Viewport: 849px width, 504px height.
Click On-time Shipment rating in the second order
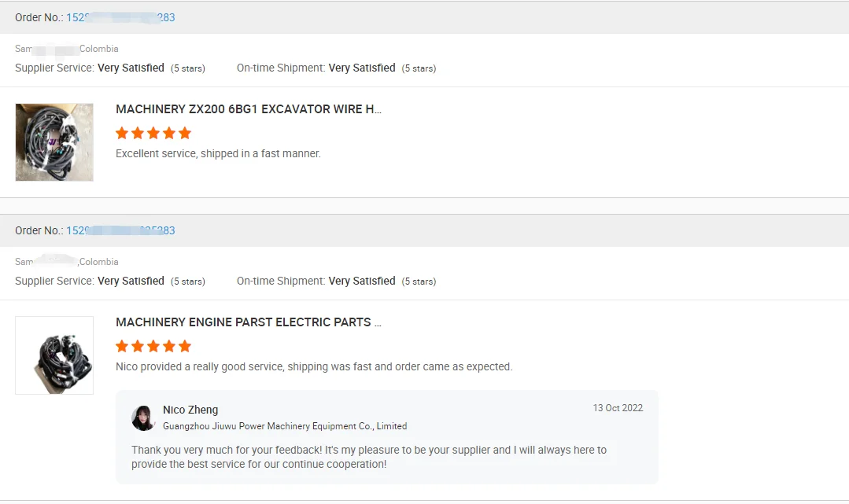click(336, 281)
